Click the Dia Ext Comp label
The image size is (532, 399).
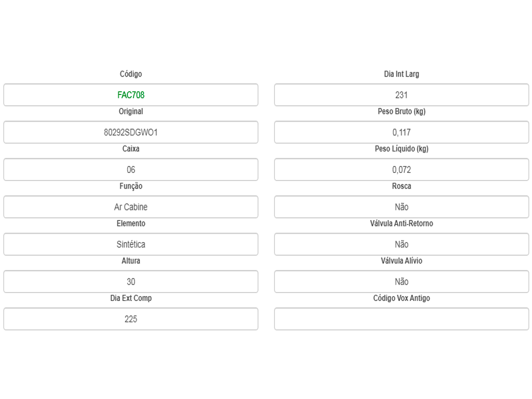tap(131, 298)
